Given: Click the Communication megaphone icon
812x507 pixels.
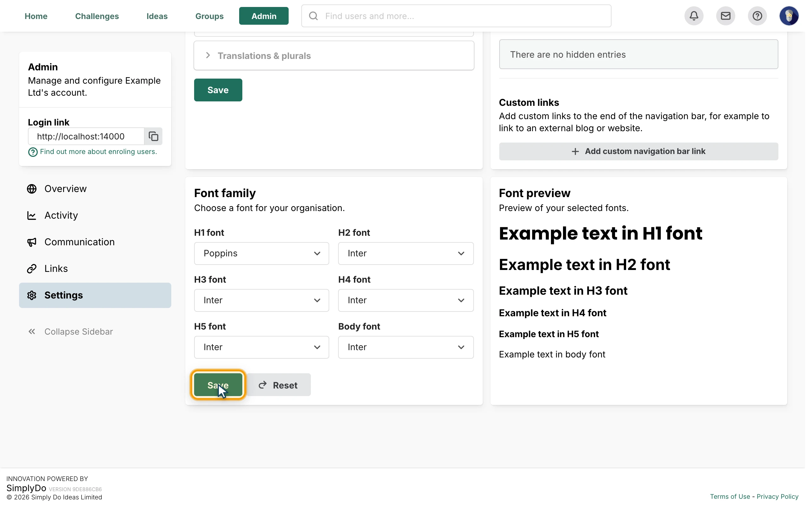Looking at the screenshot, I should (x=32, y=242).
